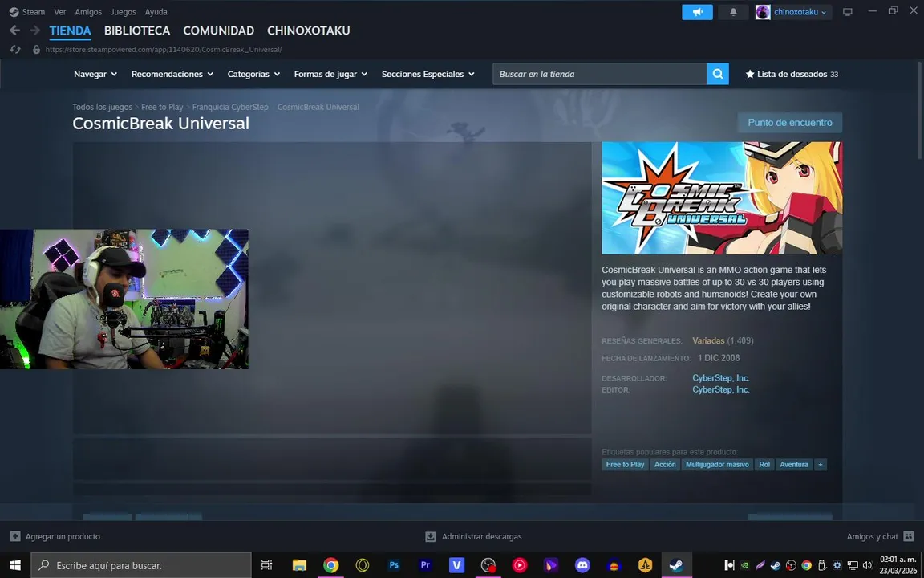Open Amigos y chat
The image size is (924, 578).
(x=872, y=537)
